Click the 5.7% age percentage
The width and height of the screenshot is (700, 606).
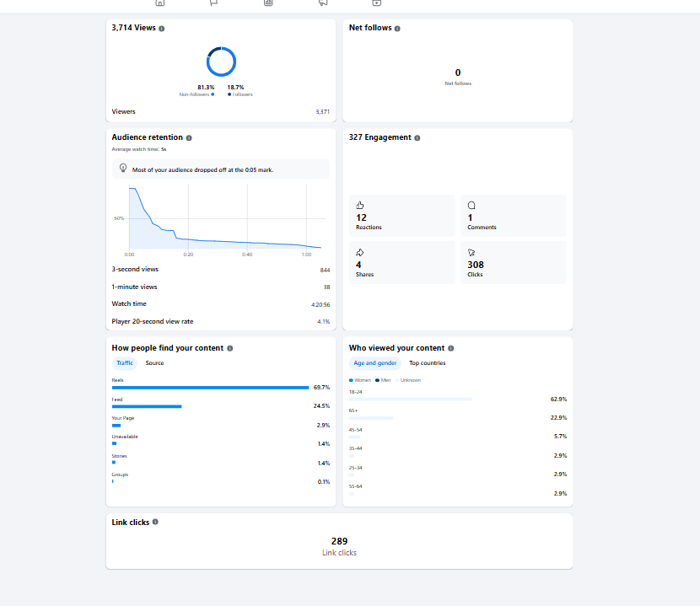560,437
